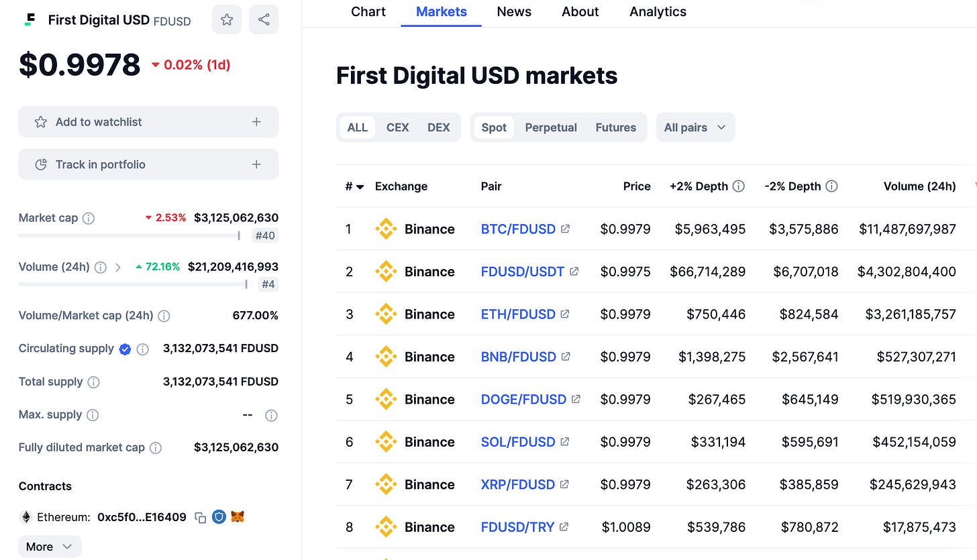This screenshot has width=977, height=560.
Task: Select the CEX exchange filter
Action: click(x=397, y=127)
